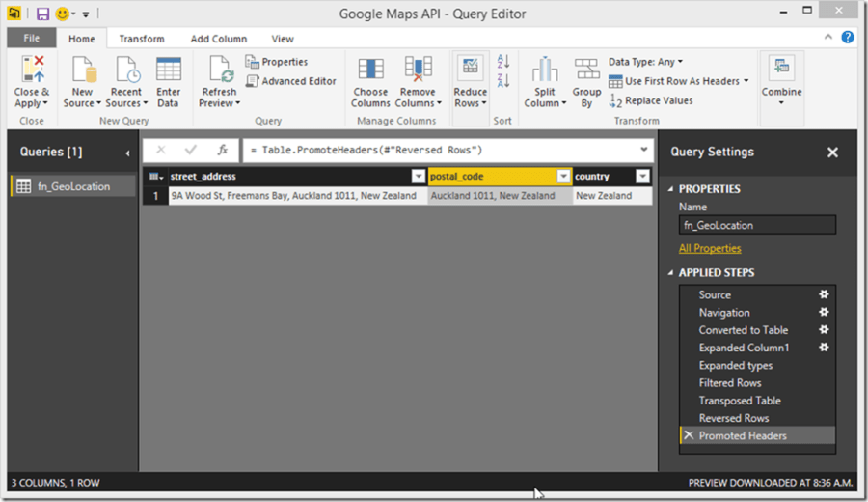Screen dimensions: 868x502
Task: Click the 'New Zealand' country cell
Action: pyautogui.click(x=612, y=196)
